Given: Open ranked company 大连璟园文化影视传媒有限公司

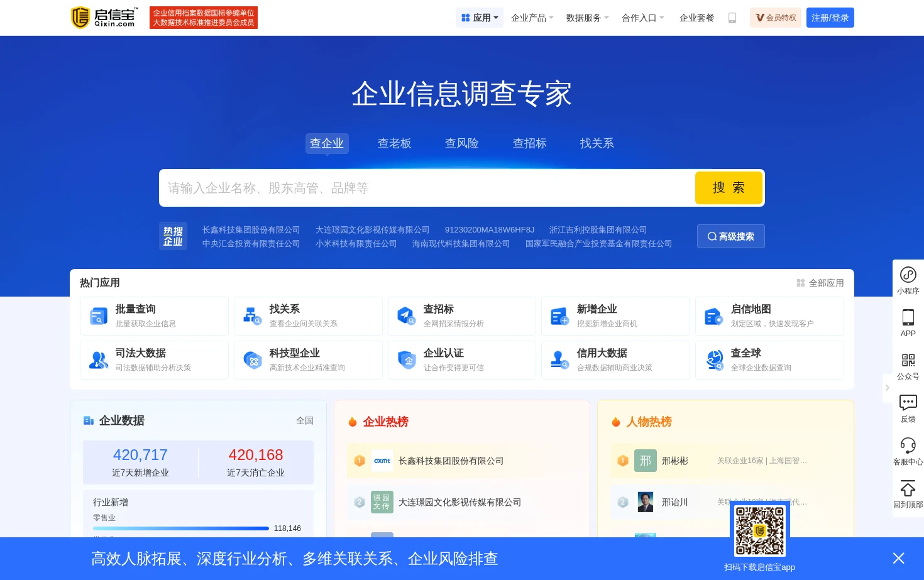Looking at the screenshot, I should point(459,502).
